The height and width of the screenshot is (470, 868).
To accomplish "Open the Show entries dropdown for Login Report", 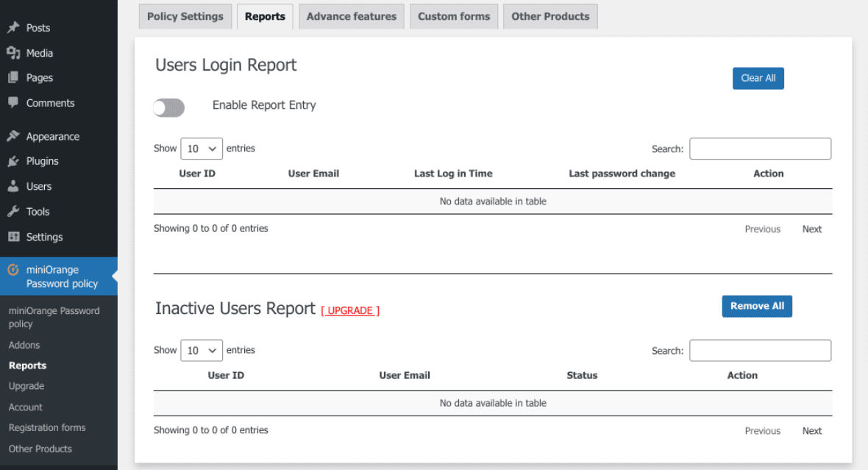I will pos(201,148).
